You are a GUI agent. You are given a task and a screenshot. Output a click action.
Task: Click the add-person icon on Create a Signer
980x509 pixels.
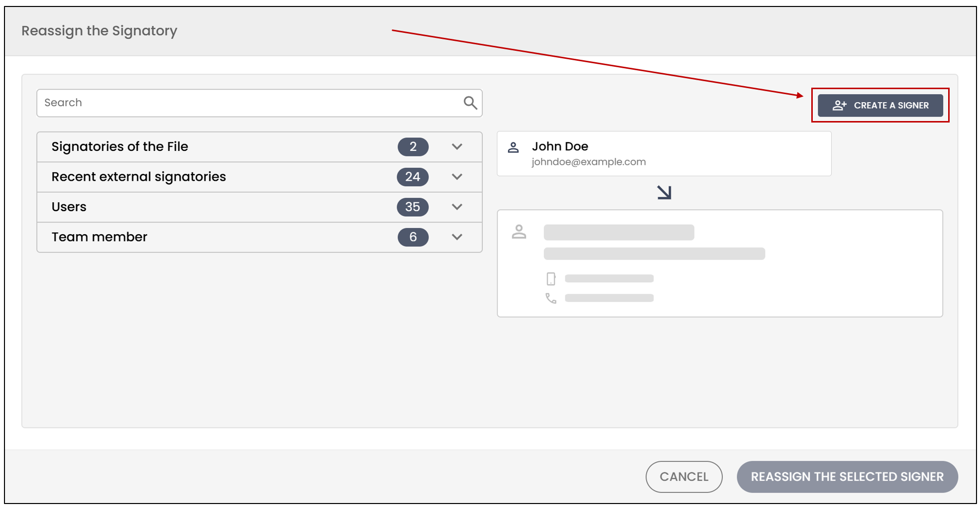[x=839, y=105]
